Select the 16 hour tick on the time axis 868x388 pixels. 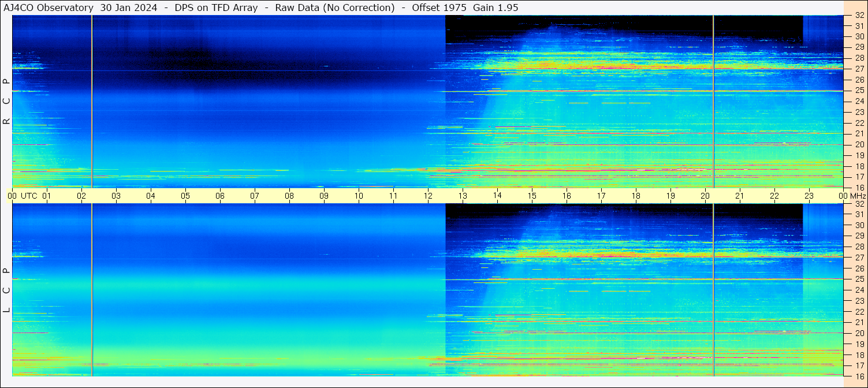[567, 196]
